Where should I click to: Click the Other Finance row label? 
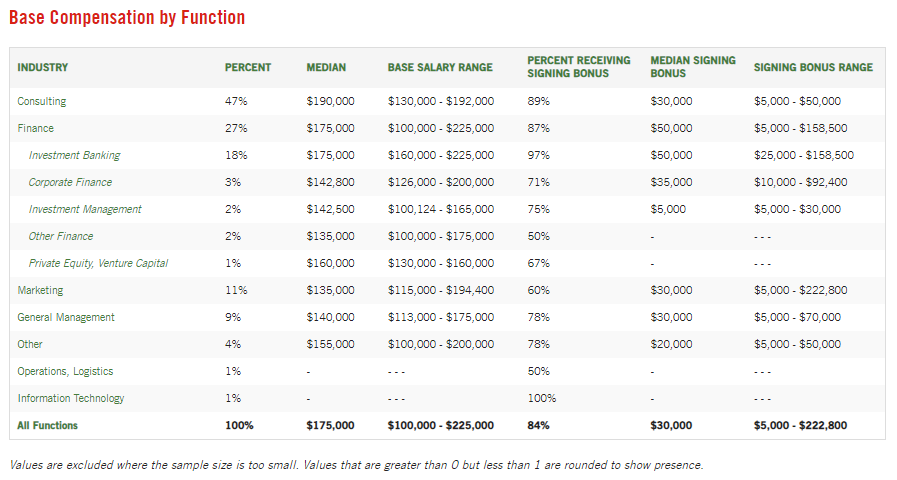(61, 236)
